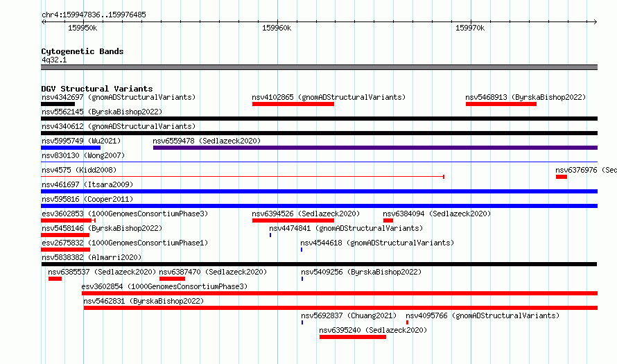Click the red nsv6394526 variant bar
This screenshot has height=364, width=617.
[x=293, y=220]
